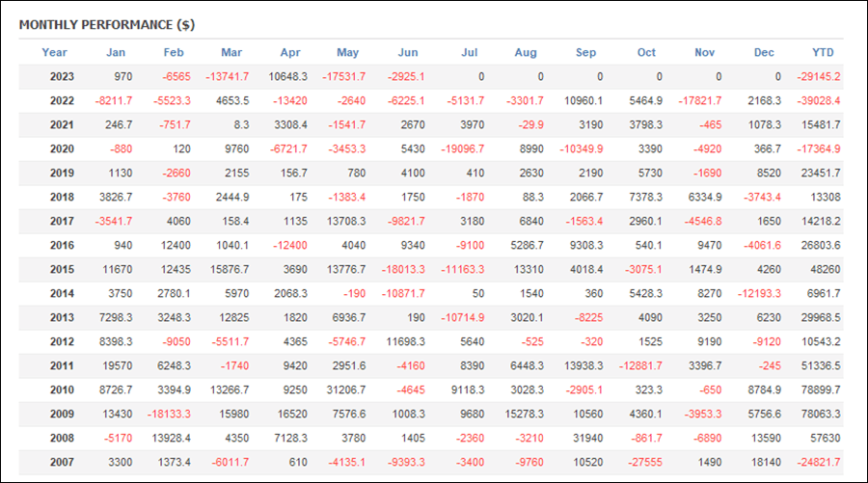
Task: Click the May 2023 value -17531.7
Action: pos(343,77)
